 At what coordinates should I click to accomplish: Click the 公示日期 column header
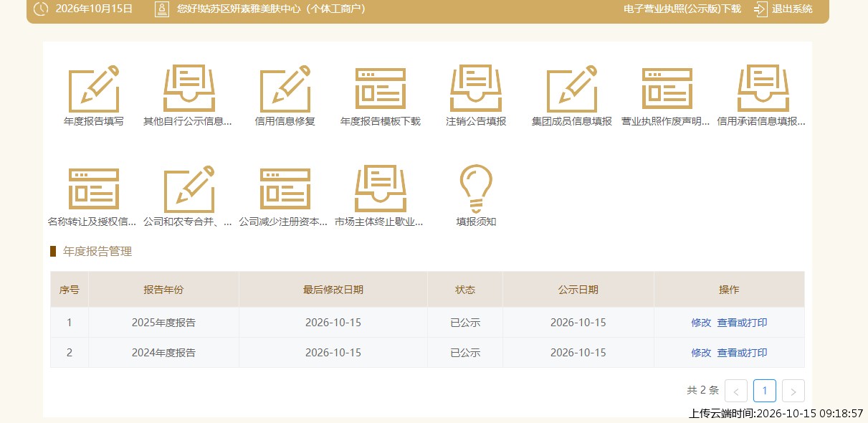click(578, 290)
